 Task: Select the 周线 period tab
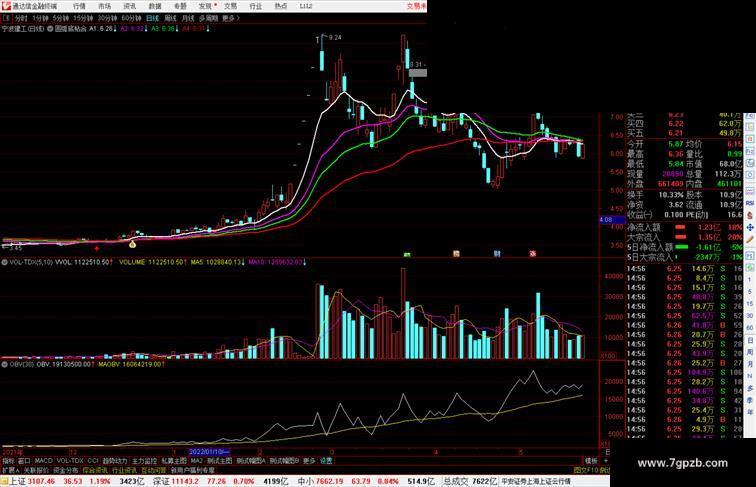point(170,18)
